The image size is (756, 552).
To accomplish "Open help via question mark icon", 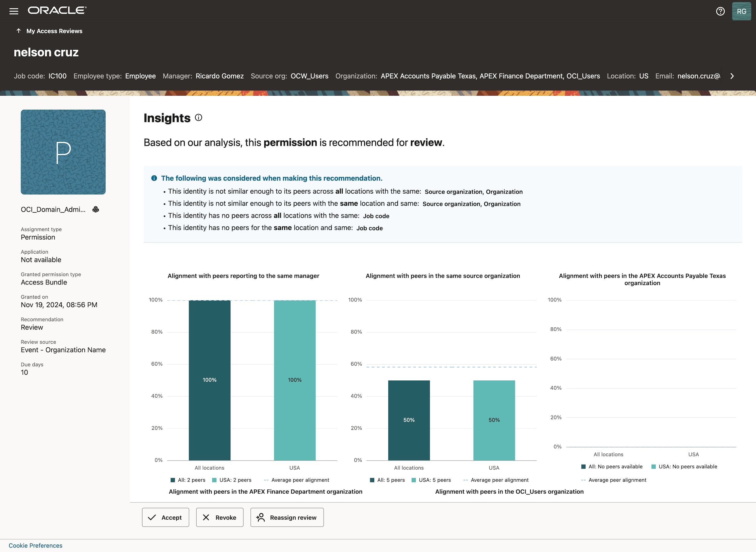I will pos(720,11).
